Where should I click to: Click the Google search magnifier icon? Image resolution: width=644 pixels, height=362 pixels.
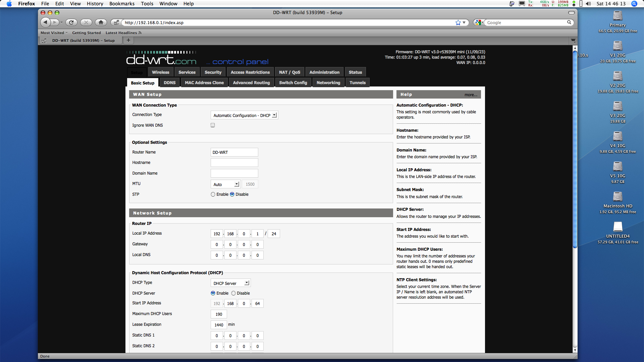(x=569, y=22)
